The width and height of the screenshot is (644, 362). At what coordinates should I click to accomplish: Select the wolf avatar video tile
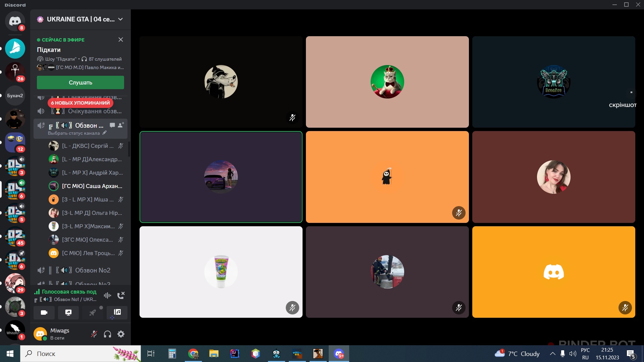click(221, 82)
